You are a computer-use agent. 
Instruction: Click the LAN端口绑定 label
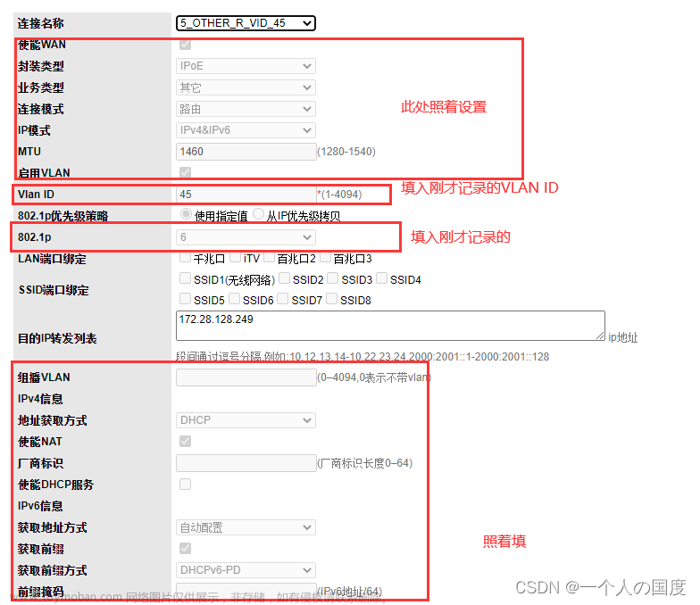(52, 259)
